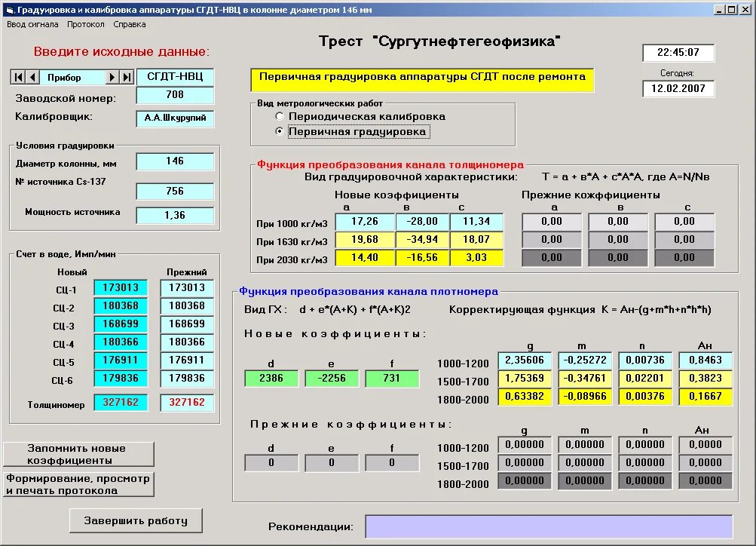Go to previous record in Прибор navigator
Image resolution: width=756 pixels, height=546 pixels.
tap(32, 77)
